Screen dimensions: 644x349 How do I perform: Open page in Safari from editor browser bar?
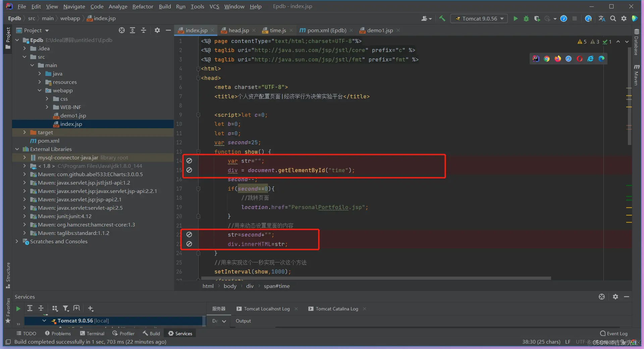(569, 59)
